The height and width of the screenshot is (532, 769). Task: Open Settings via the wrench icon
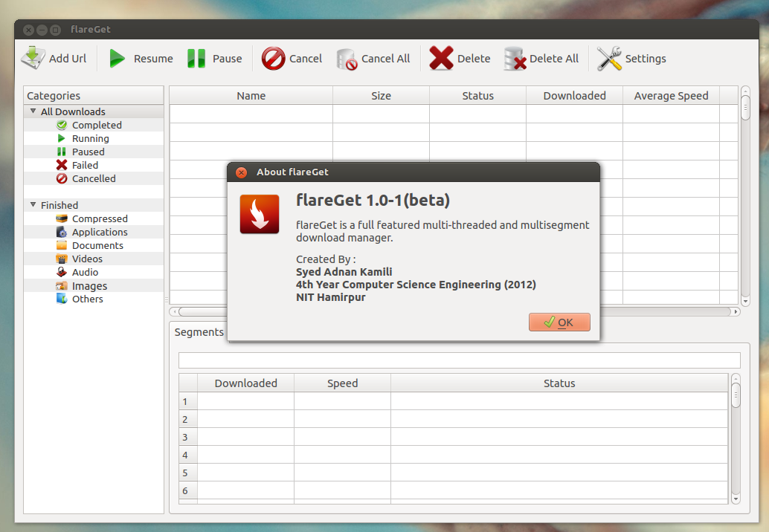tap(608, 57)
